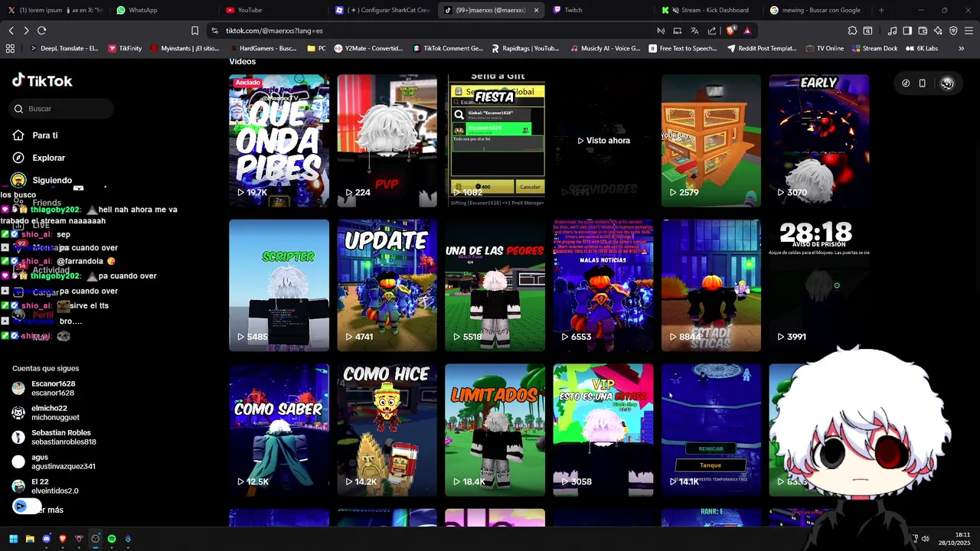Bookmark this page with bookmark icon
The width and height of the screenshot is (980, 551).
click(194, 31)
